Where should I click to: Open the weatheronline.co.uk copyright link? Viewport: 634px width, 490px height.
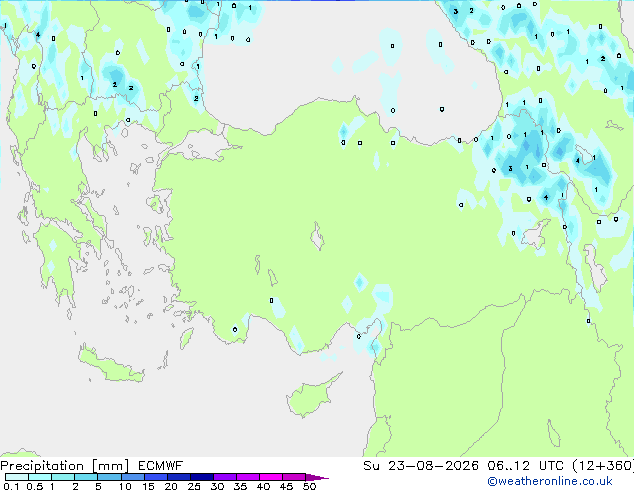549,481
